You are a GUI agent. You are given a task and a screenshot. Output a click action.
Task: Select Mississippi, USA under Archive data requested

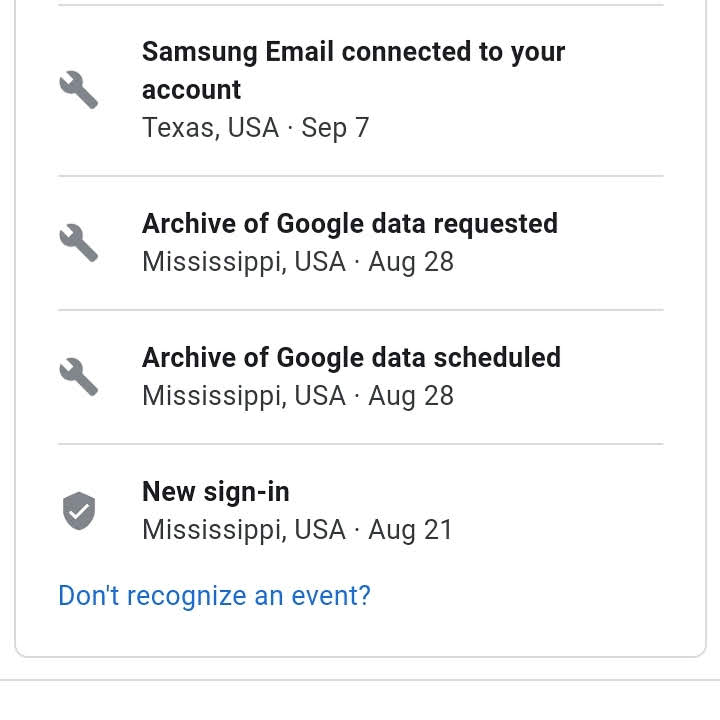point(244,262)
